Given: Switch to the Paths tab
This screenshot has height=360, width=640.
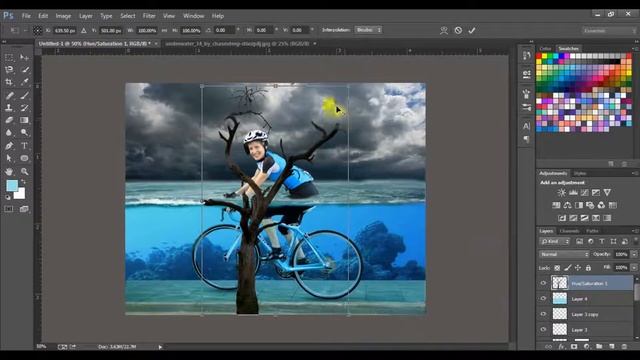Looking at the screenshot, I should click(592, 231).
